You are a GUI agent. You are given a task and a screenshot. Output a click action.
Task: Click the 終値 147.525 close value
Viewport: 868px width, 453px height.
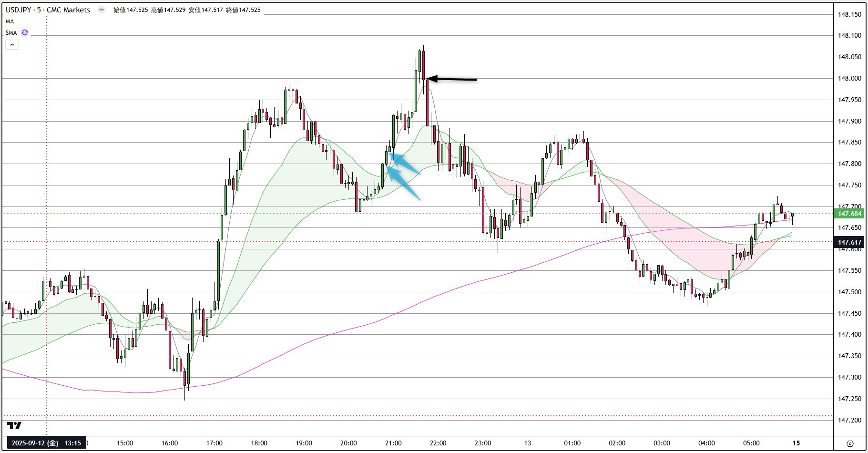pos(244,10)
